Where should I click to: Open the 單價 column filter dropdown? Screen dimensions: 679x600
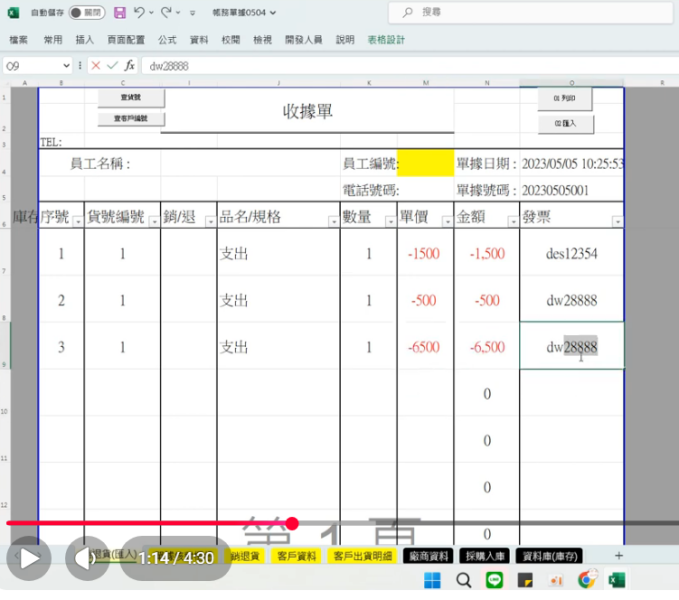(x=447, y=222)
